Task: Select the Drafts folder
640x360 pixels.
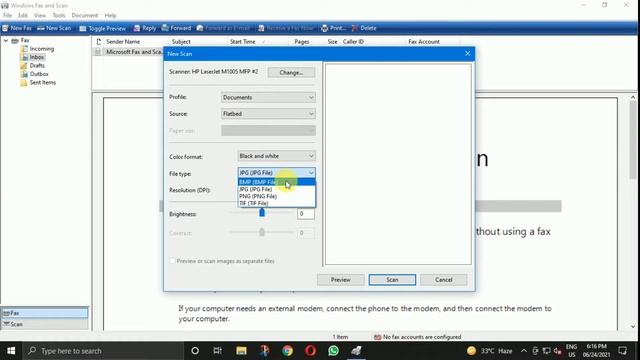Action: pos(37,65)
